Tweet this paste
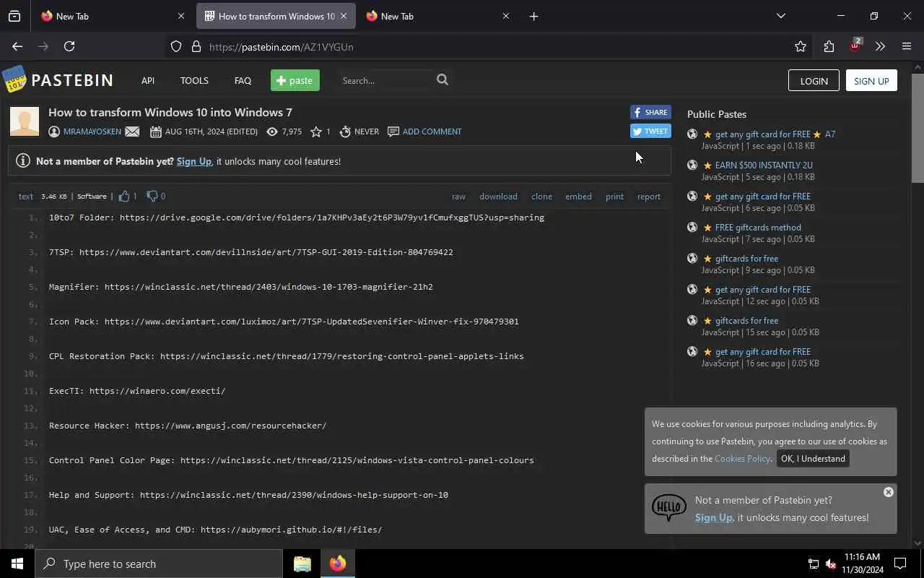The image size is (924, 578). [x=650, y=131]
